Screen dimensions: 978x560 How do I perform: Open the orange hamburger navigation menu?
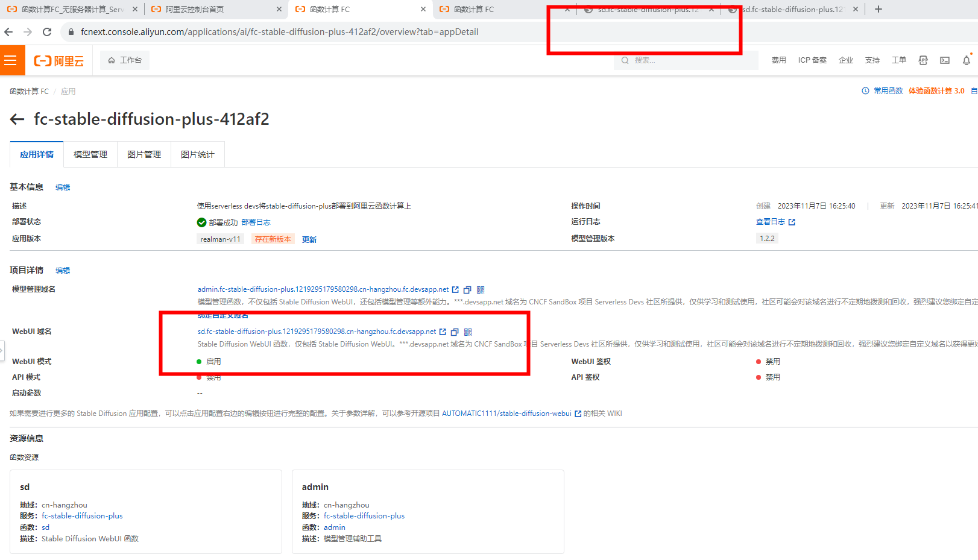(11, 60)
